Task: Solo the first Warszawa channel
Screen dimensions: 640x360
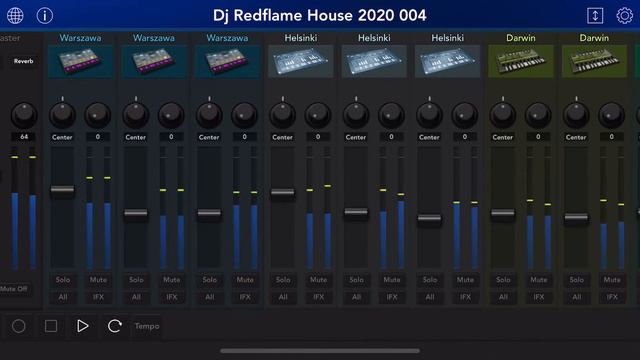Action: coord(63,280)
